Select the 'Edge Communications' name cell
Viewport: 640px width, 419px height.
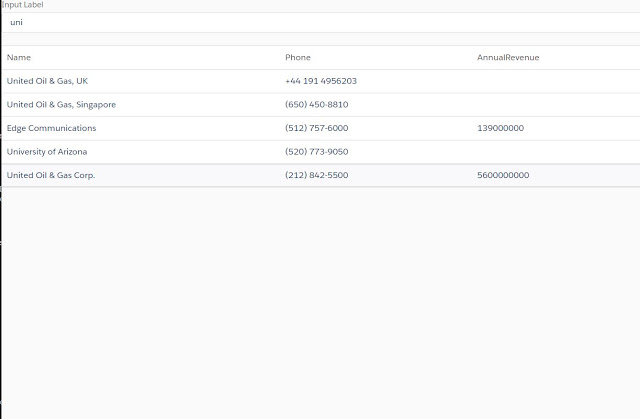point(51,128)
